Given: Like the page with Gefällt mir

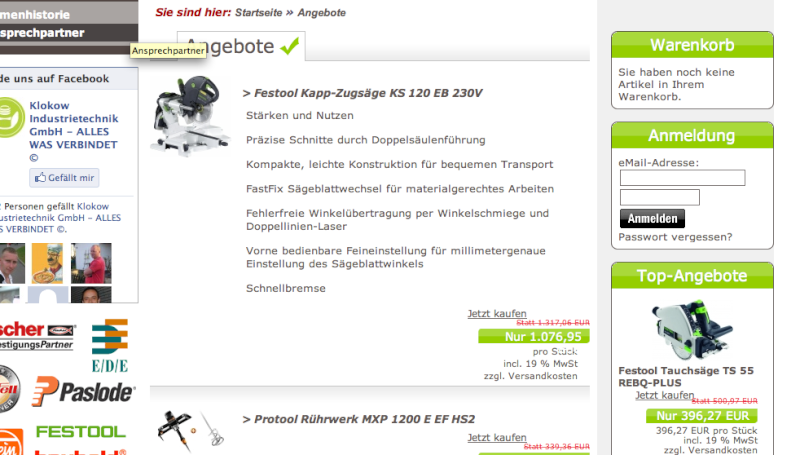Looking at the screenshot, I should (64, 178).
